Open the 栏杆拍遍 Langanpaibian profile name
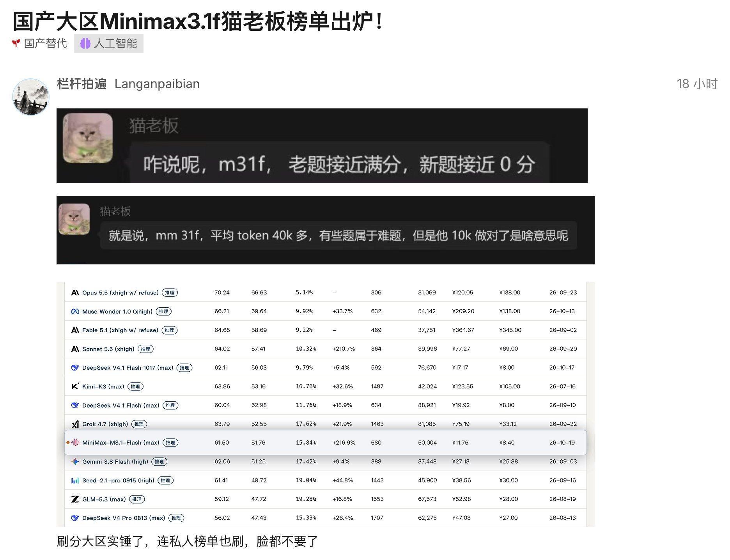Screen dimensions: 730x560 [128, 84]
